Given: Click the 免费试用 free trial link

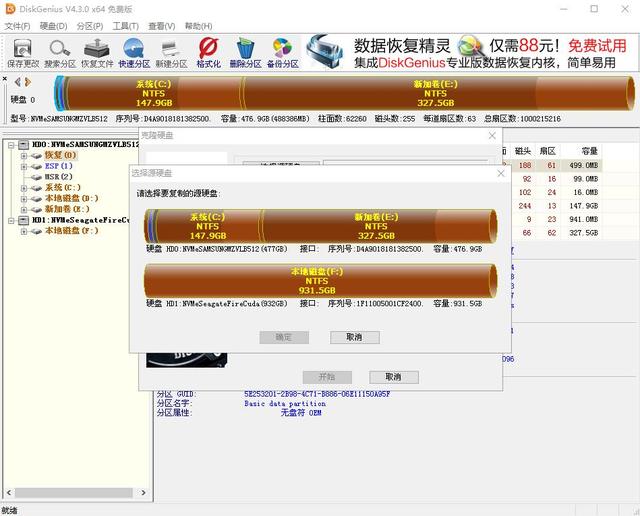Looking at the screenshot, I should pyautogui.click(x=597, y=45).
